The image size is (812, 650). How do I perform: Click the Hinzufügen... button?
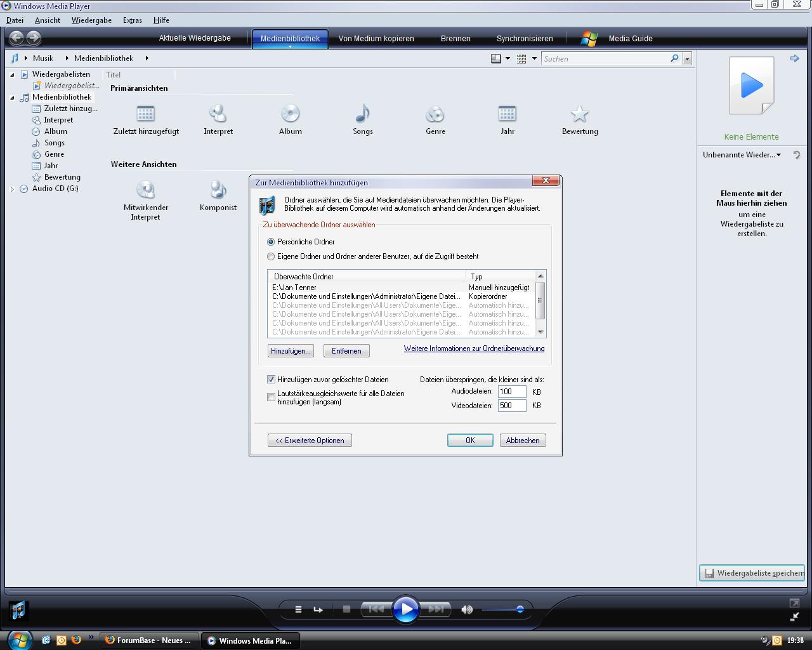tap(291, 351)
